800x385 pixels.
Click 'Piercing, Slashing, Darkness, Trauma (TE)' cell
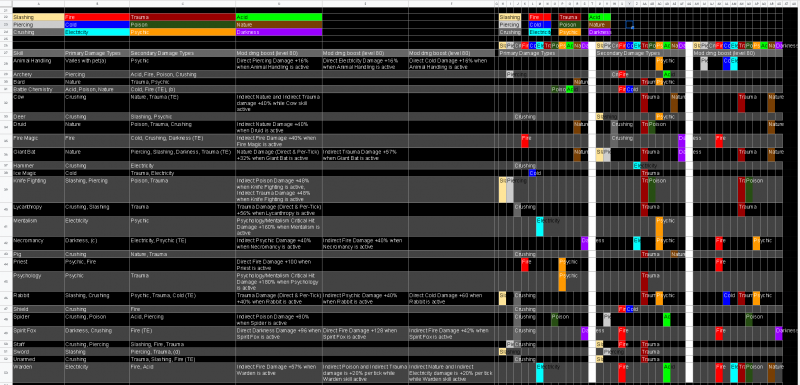click(183, 155)
